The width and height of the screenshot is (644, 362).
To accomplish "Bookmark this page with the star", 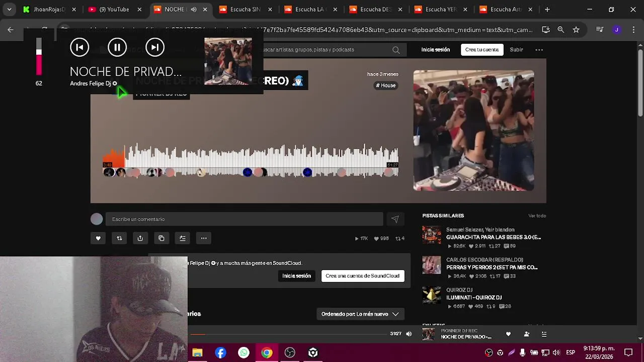I will [x=576, y=30].
